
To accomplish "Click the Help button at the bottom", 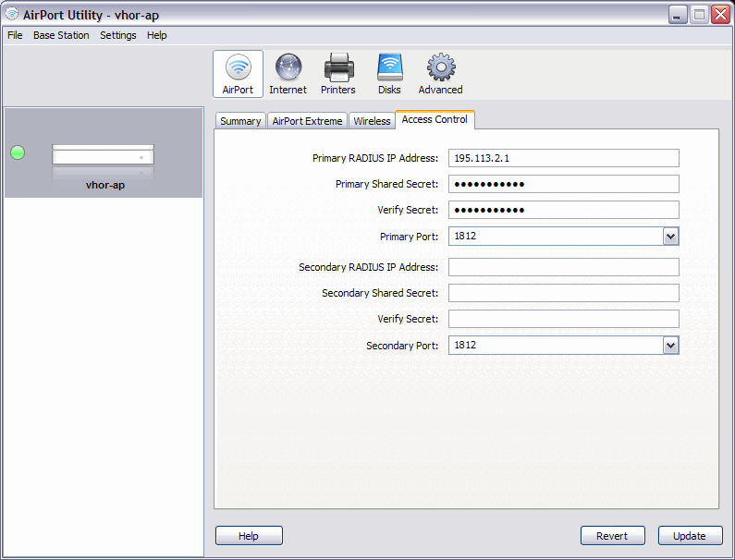I will coord(249,536).
